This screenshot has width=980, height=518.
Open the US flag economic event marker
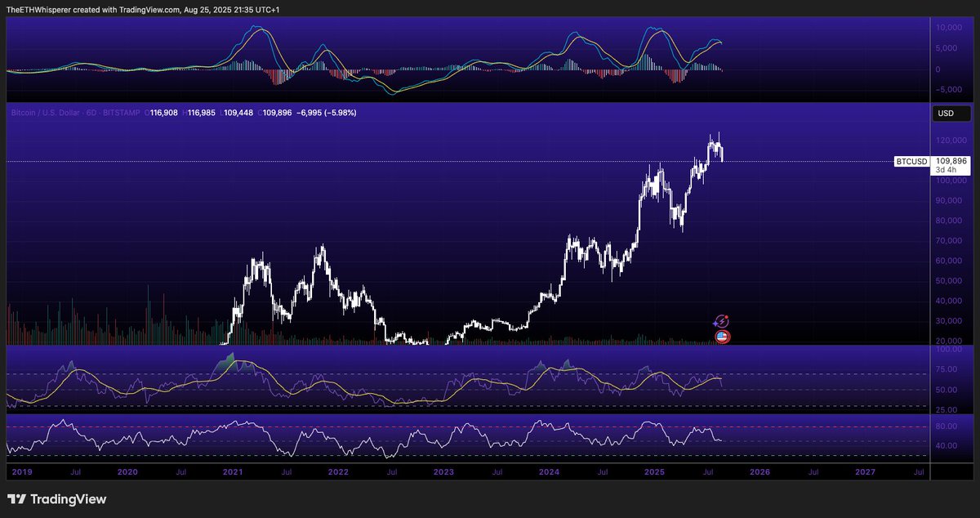coord(723,336)
